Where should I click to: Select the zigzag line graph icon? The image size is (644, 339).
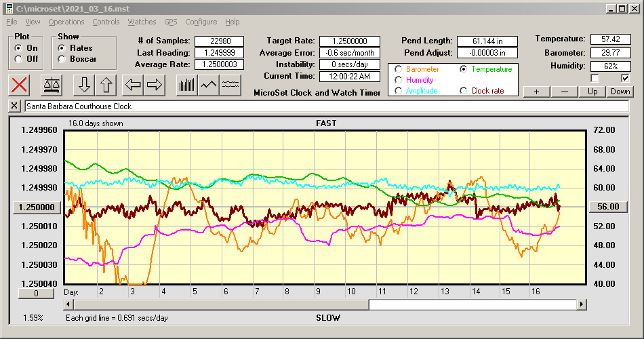(209, 85)
